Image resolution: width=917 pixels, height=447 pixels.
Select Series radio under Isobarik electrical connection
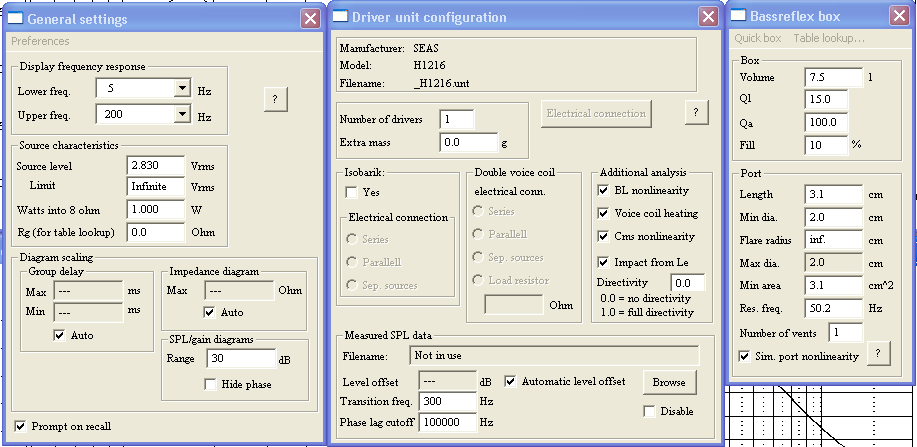[351, 239]
